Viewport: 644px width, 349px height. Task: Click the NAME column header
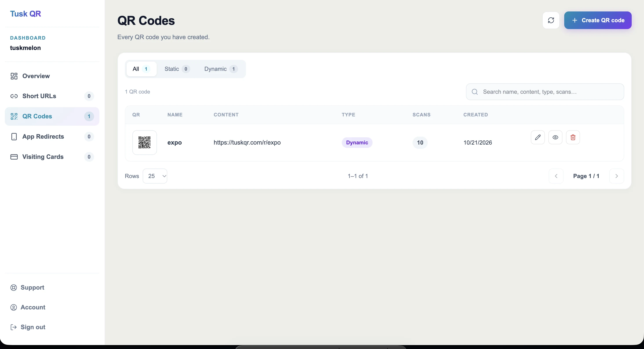pyautogui.click(x=175, y=115)
